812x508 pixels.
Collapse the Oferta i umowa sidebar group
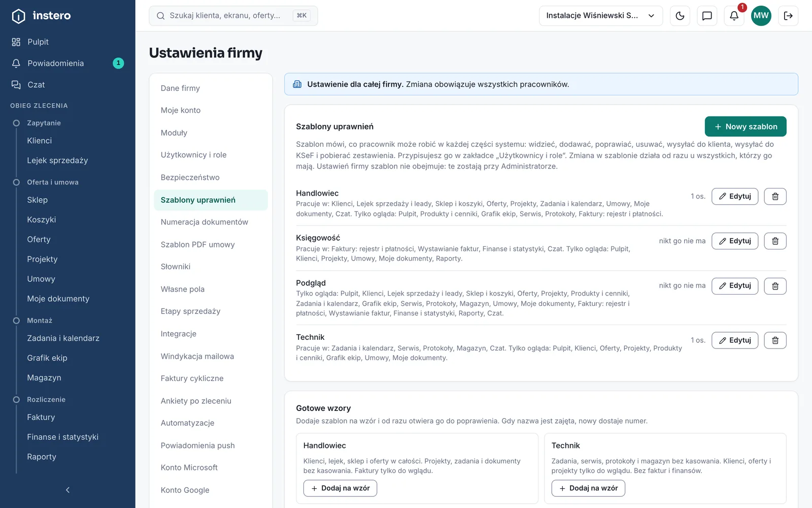coord(52,182)
